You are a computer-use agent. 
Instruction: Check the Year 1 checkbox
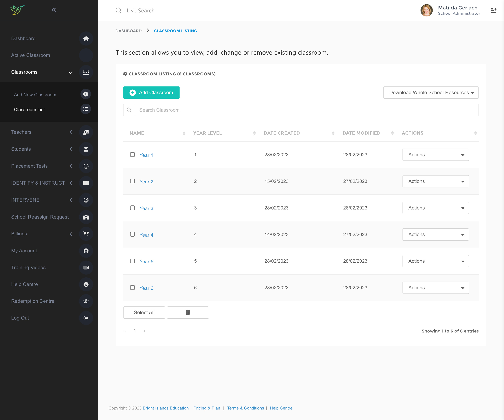(132, 155)
